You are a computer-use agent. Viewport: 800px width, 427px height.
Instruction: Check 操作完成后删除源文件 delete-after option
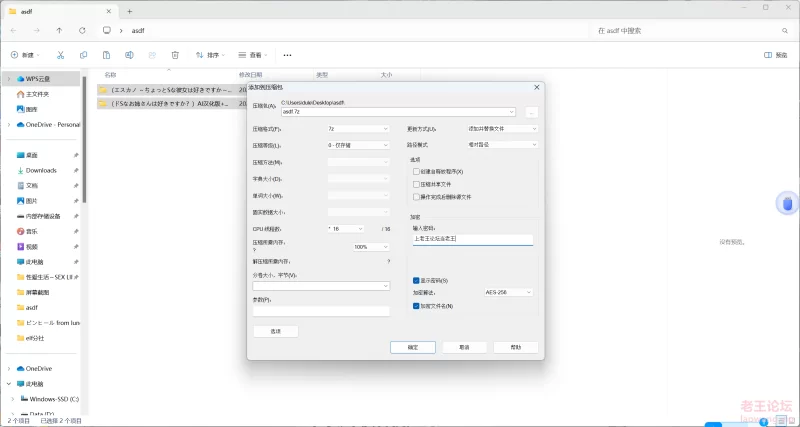point(416,196)
